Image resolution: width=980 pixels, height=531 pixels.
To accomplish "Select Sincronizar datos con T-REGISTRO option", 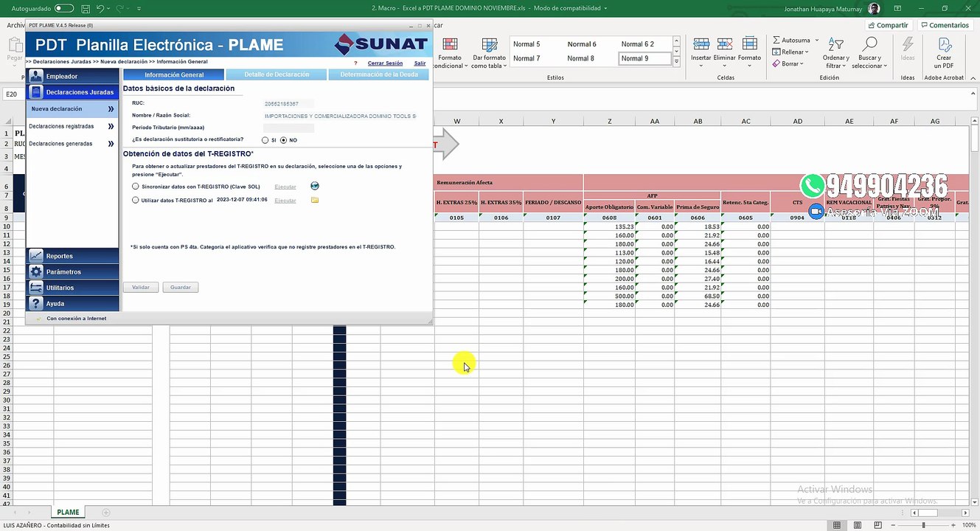I will pyautogui.click(x=135, y=187).
